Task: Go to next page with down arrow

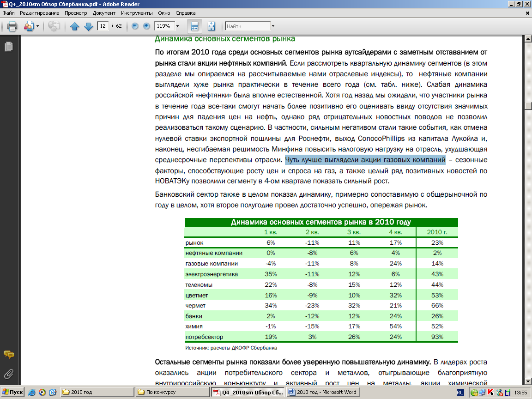Action: point(88,26)
